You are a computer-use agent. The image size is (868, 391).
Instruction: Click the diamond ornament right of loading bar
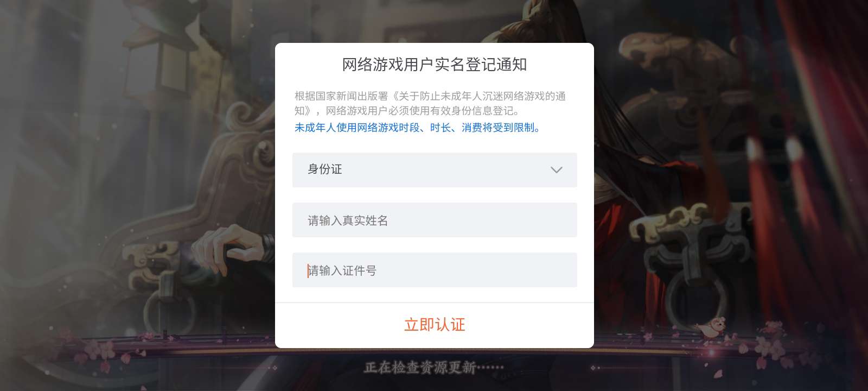pos(593,368)
